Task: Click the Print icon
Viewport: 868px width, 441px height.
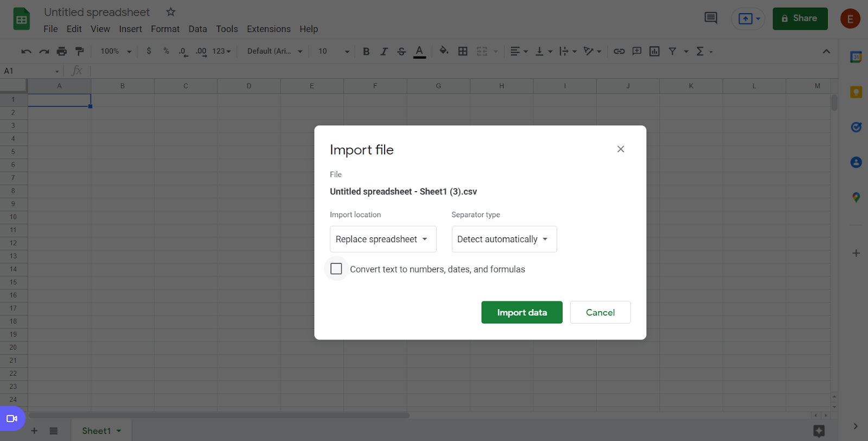Action: click(62, 51)
